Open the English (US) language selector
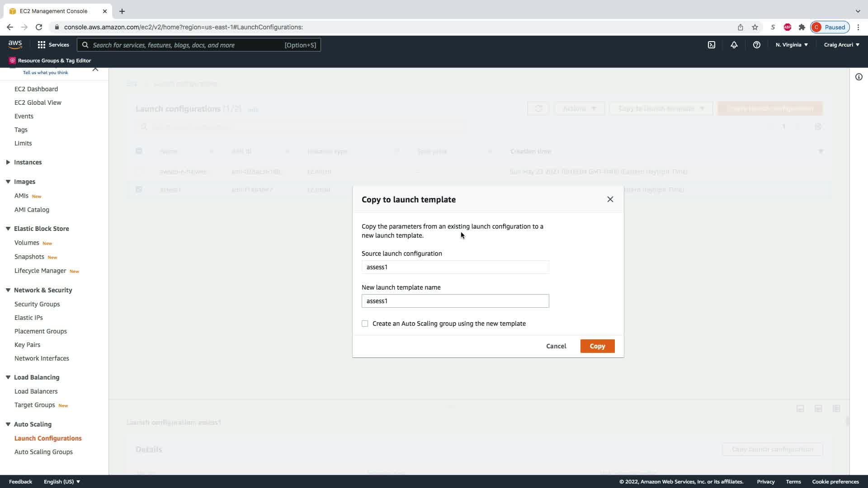 (62, 482)
